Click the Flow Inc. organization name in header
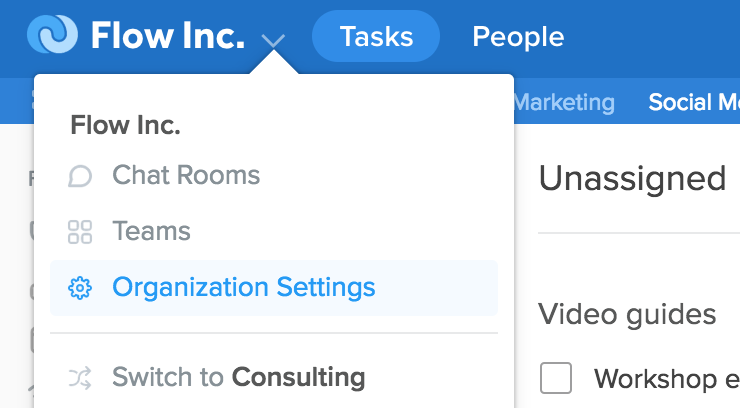 coord(168,35)
